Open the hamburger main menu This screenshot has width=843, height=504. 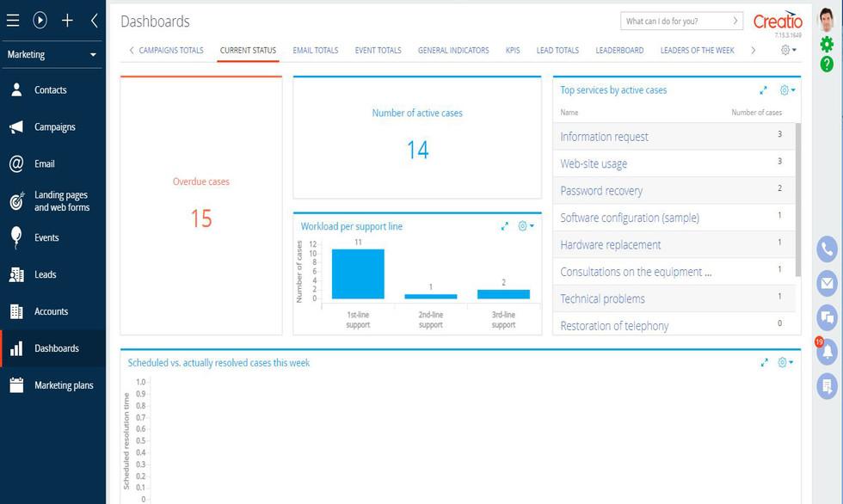click(x=13, y=20)
